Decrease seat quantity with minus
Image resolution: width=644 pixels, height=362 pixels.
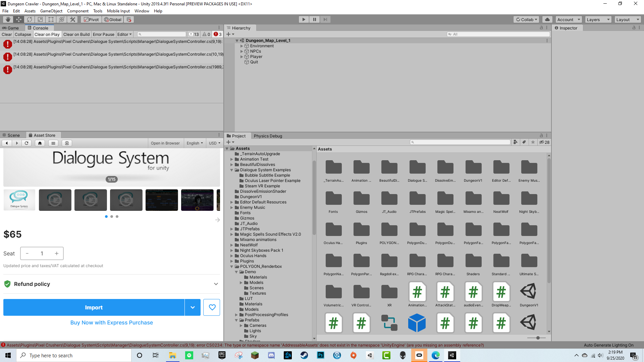click(x=27, y=253)
